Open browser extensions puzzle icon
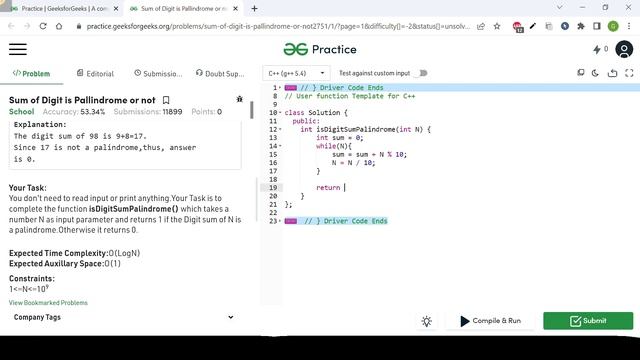The width and height of the screenshot is (640, 360). [581, 26]
